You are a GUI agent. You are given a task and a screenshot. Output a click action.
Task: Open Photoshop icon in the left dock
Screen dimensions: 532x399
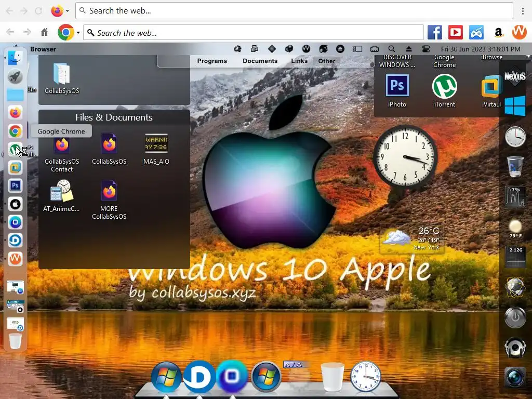[15, 185]
